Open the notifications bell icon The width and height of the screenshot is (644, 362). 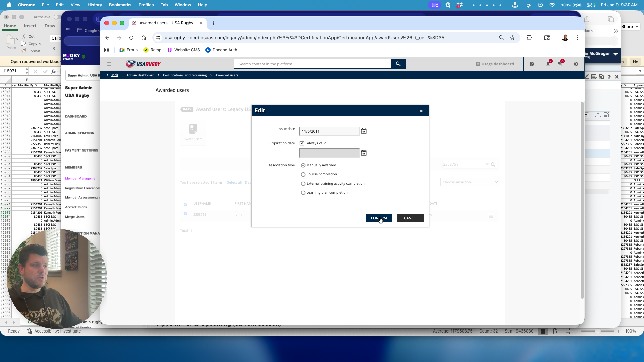548,64
